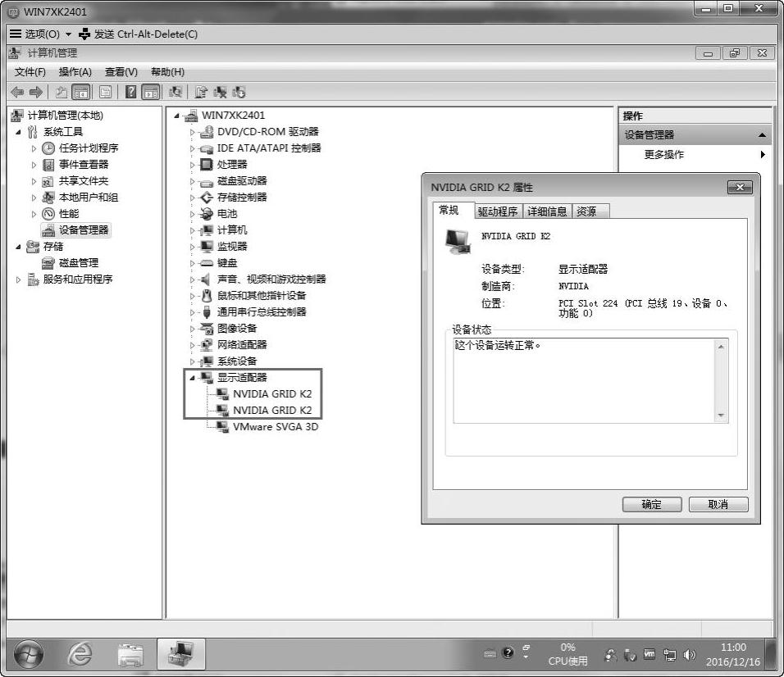
Task: Click the network tray icon
Action: click(x=669, y=655)
